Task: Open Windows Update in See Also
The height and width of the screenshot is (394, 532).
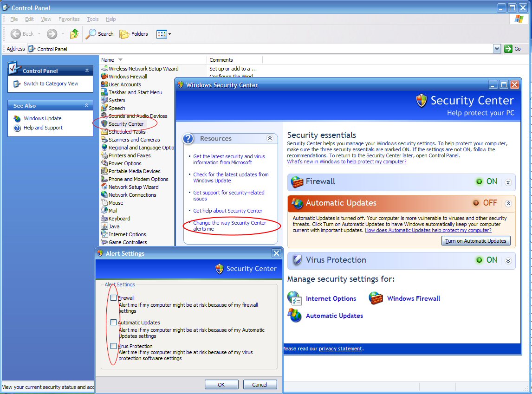Action: click(42, 118)
